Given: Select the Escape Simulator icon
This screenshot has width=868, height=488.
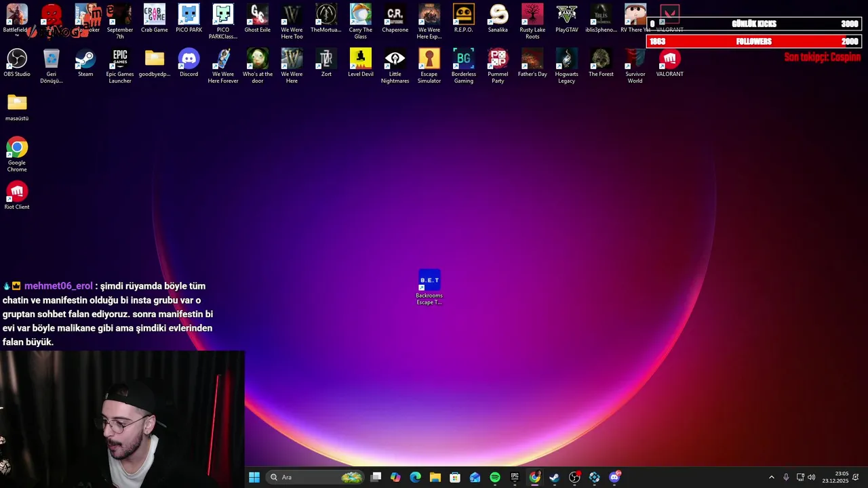Looking at the screenshot, I should point(429,66).
